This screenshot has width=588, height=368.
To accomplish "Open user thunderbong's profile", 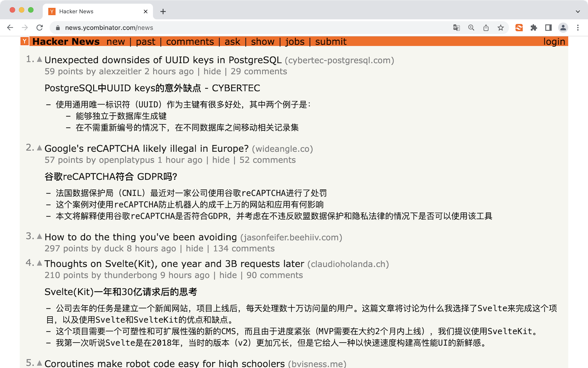I will click(131, 275).
